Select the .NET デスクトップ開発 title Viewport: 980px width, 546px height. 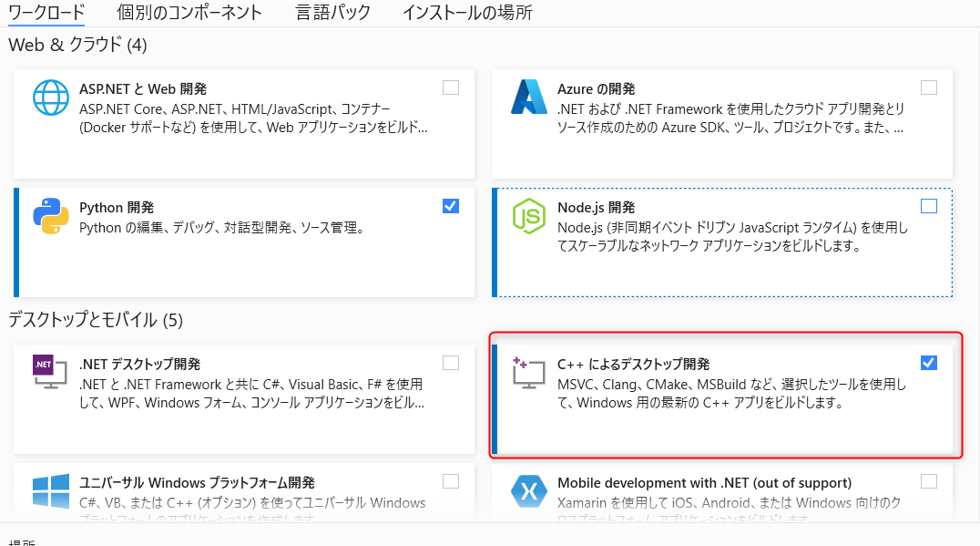tap(140, 364)
